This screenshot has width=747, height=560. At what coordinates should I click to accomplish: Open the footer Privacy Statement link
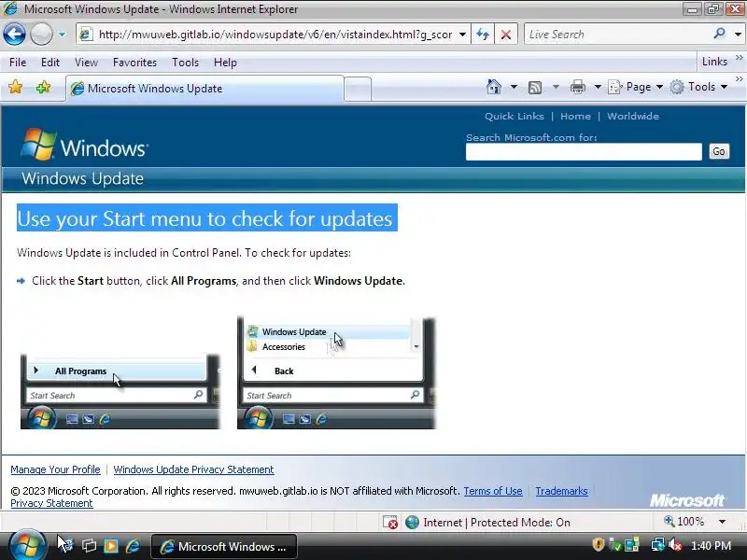[51, 503]
